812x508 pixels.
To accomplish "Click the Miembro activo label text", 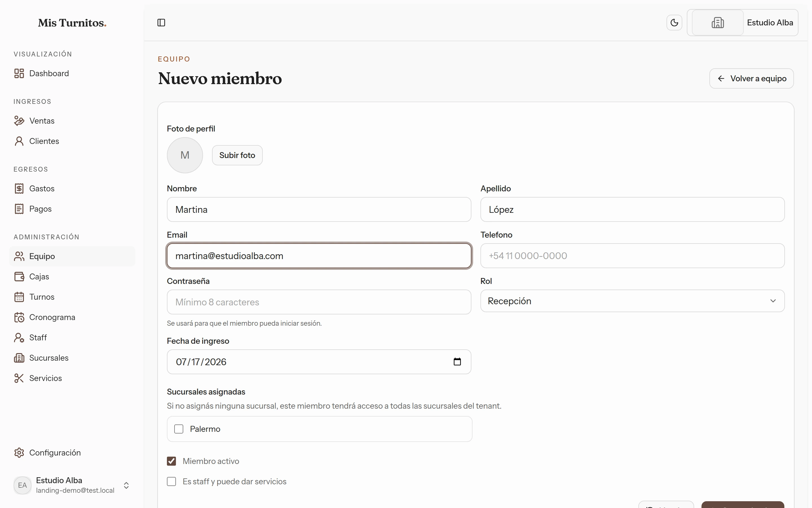I will pos(211,461).
